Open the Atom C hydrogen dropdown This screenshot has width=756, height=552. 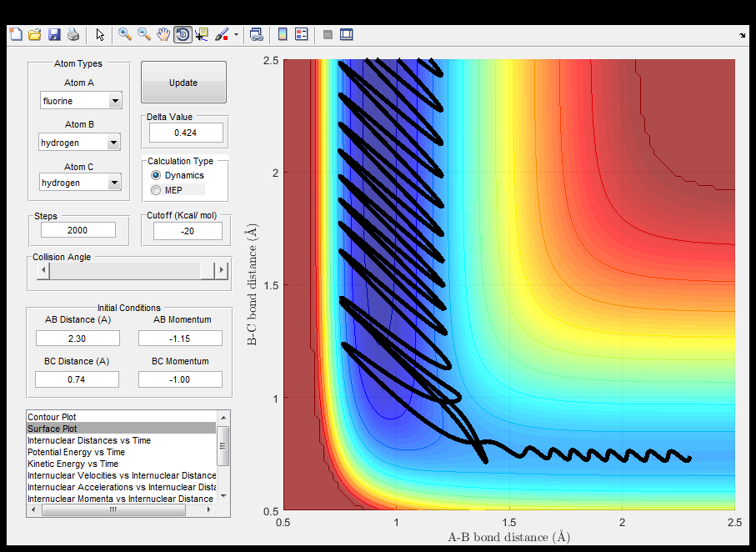(81, 183)
